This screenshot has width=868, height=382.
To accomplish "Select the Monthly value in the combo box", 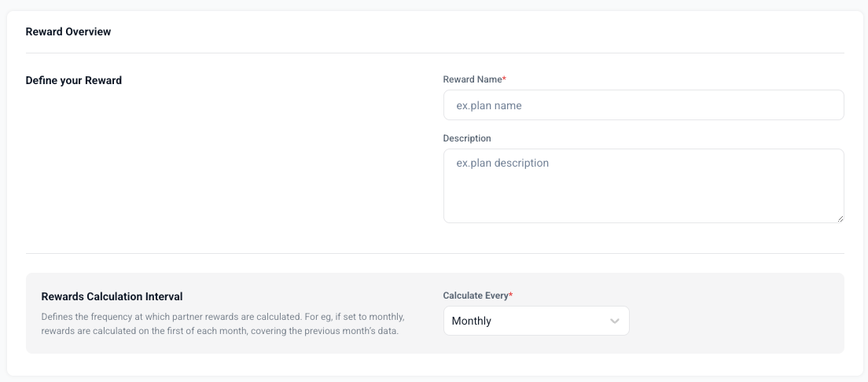I will click(x=471, y=321).
